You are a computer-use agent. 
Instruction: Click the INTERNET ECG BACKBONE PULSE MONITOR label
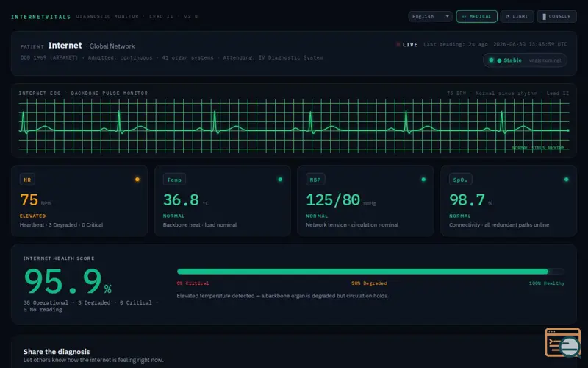[83, 93]
